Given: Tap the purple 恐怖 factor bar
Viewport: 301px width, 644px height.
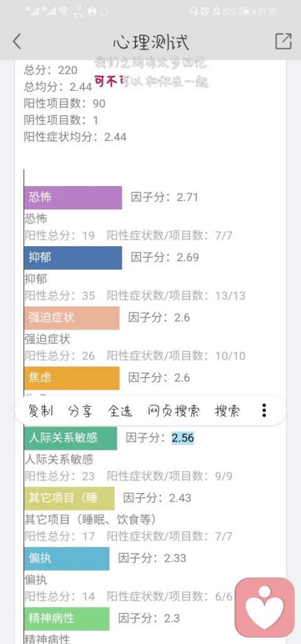Looking at the screenshot, I should coord(73,197).
